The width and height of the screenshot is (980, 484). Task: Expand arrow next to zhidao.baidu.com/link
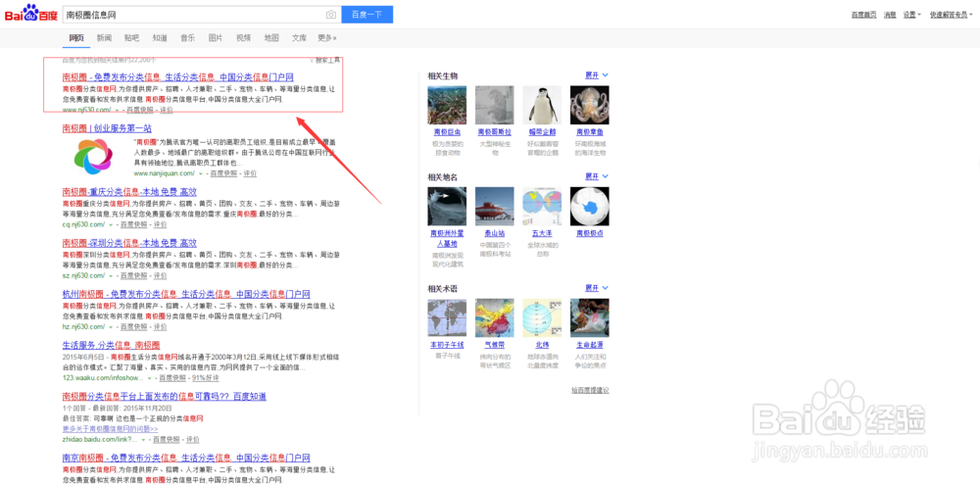(142, 440)
